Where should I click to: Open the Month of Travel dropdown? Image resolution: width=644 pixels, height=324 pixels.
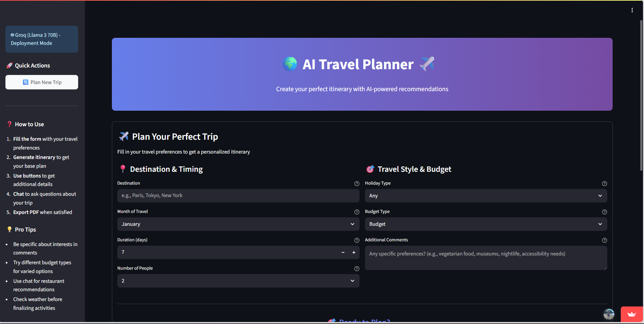[x=238, y=224]
